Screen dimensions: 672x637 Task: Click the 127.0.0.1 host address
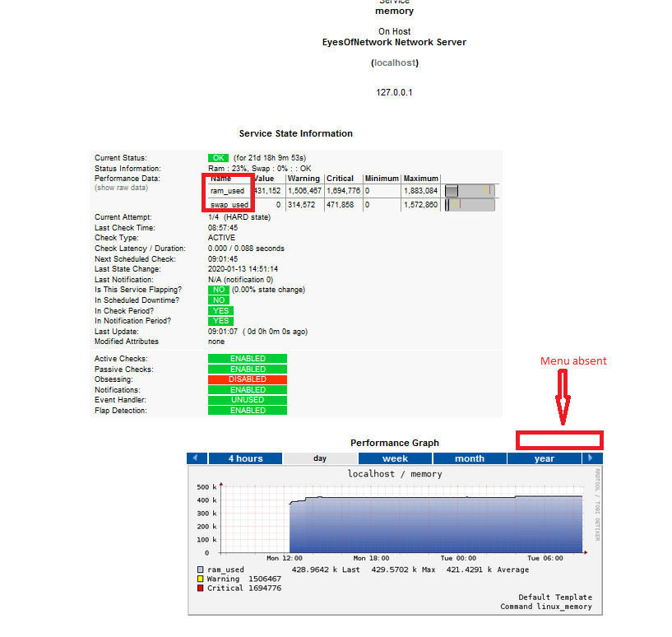394,92
